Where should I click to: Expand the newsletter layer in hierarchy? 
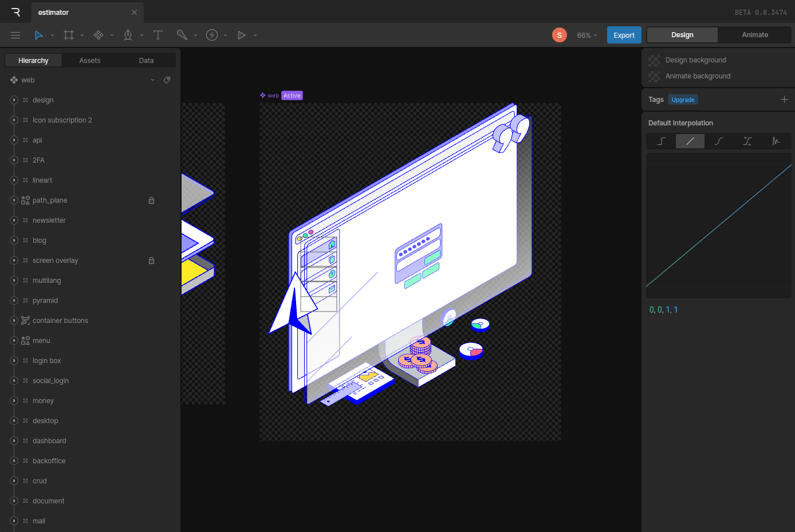point(14,220)
